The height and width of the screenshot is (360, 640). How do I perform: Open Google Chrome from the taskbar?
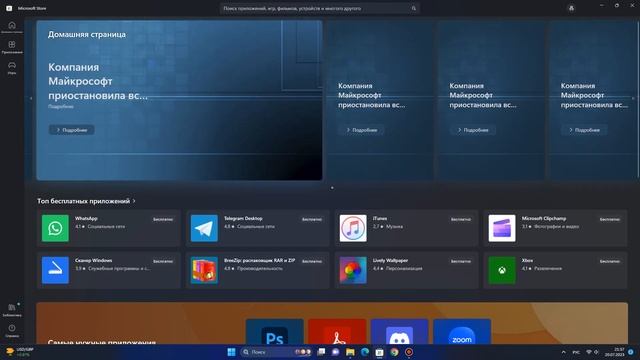pyautogui.click(x=394, y=352)
